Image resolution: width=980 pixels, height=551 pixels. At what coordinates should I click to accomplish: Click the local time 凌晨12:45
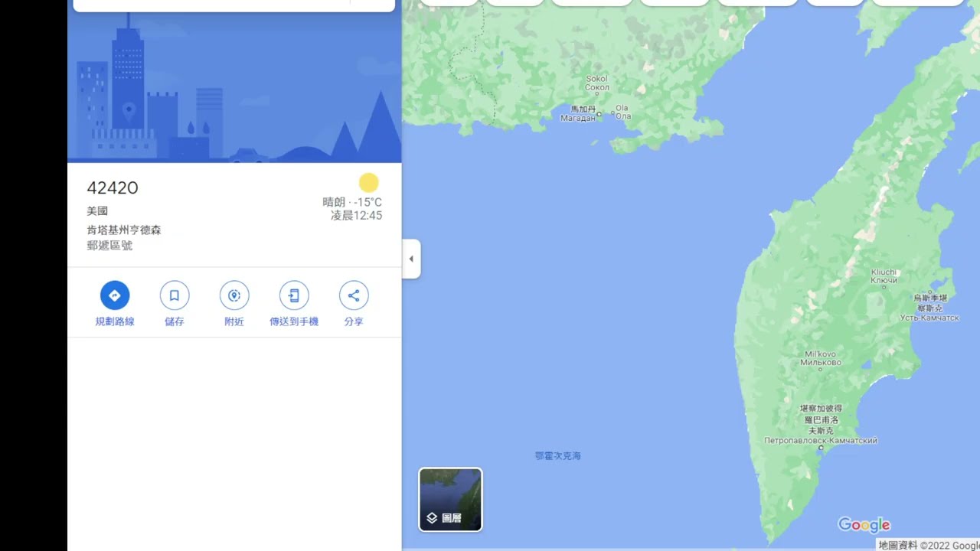(356, 216)
